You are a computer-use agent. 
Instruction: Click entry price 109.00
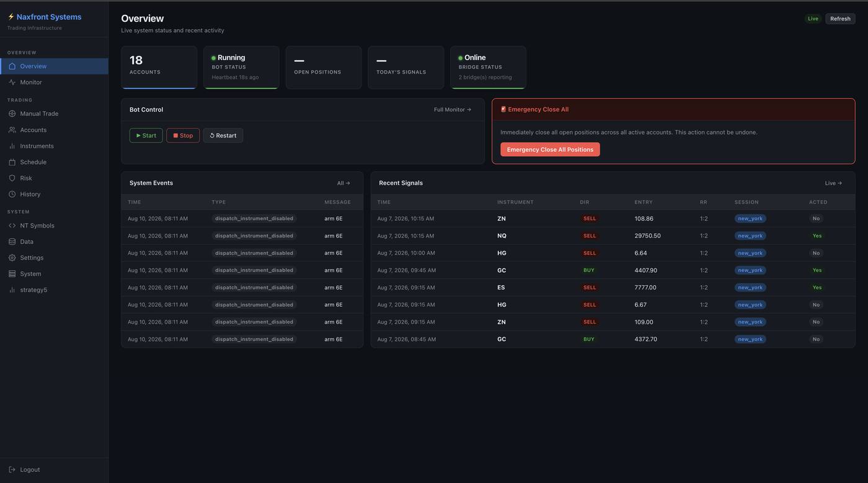click(x=644, y=322)
